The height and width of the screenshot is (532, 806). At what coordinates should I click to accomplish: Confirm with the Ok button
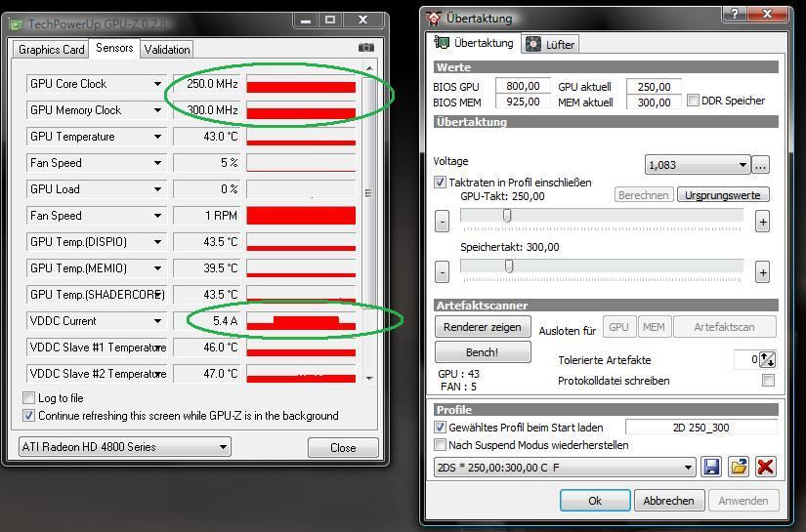coord(595,501)
